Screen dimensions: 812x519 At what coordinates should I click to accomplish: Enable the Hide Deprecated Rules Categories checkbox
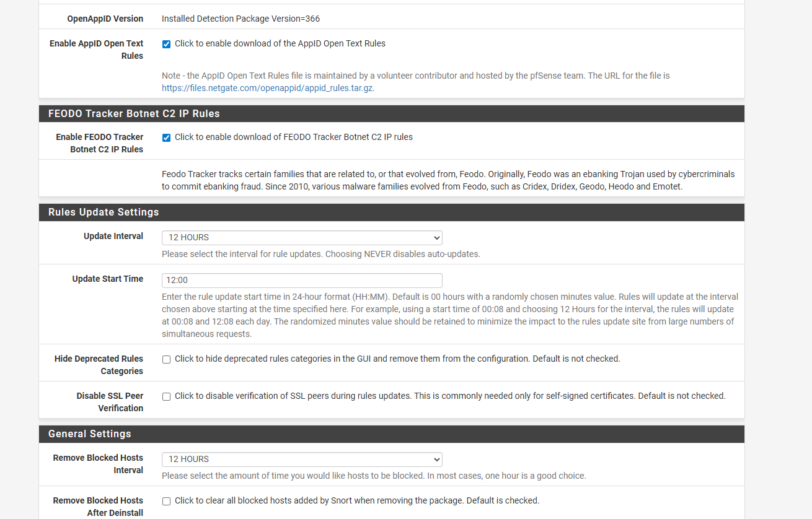click(166, 359)
